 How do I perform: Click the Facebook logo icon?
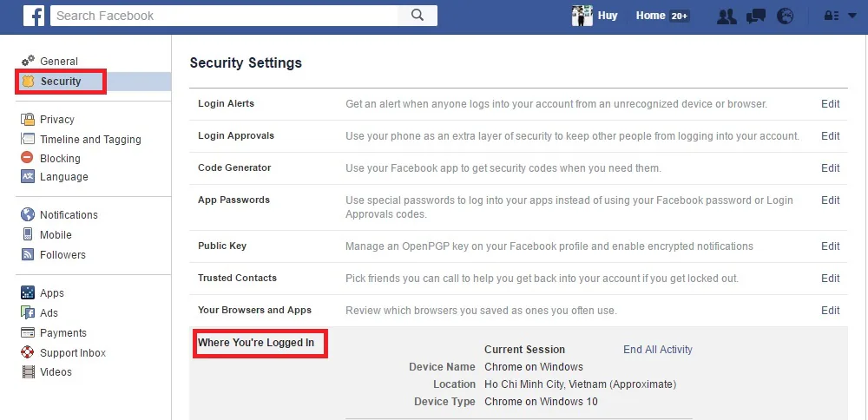(x=34, y=16)
